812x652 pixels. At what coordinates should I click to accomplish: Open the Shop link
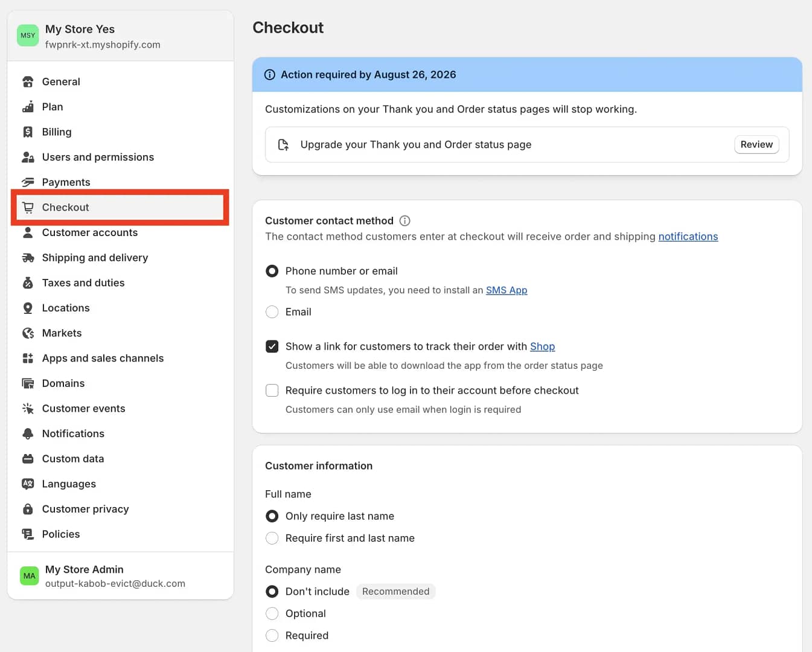pos(542,347)
